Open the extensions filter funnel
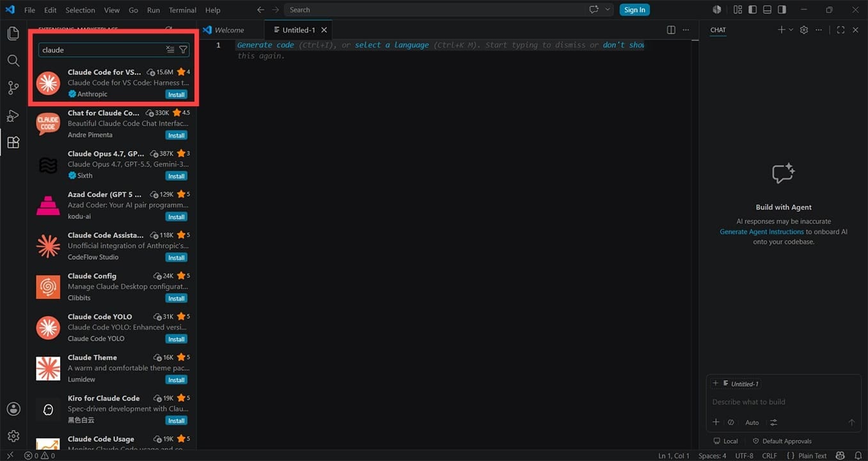 (x=183, y=50)
